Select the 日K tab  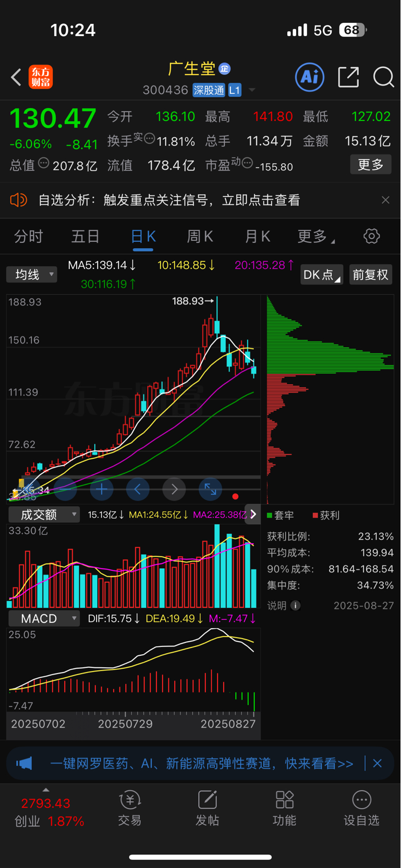click(x=143, y=237)
